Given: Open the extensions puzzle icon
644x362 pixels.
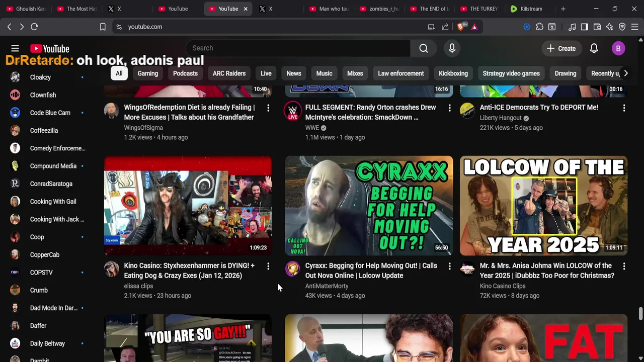Looking at the screenshot, I should click(x=539, y=27).
